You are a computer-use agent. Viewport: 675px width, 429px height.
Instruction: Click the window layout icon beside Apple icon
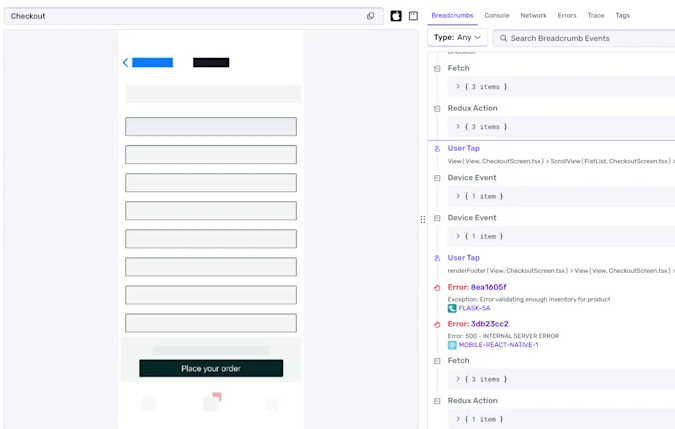(413, 16)
